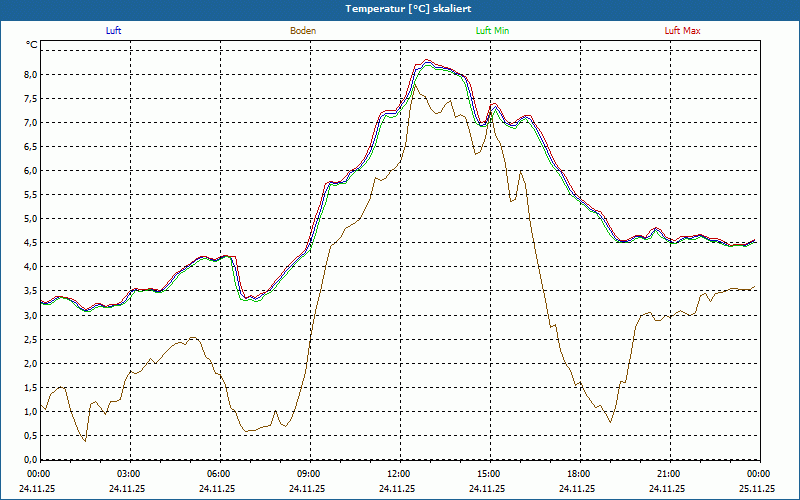Select the 09:00 time axis label
The image size is (800, 500).
[309, 474]
